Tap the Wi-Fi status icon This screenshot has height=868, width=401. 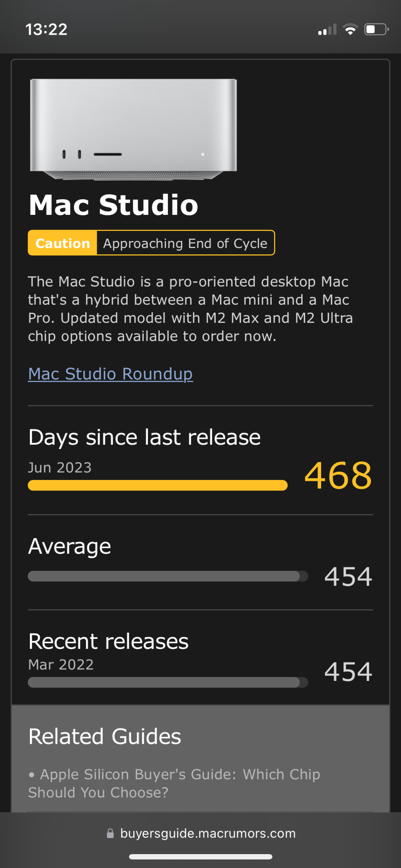(x=350, y=30)
